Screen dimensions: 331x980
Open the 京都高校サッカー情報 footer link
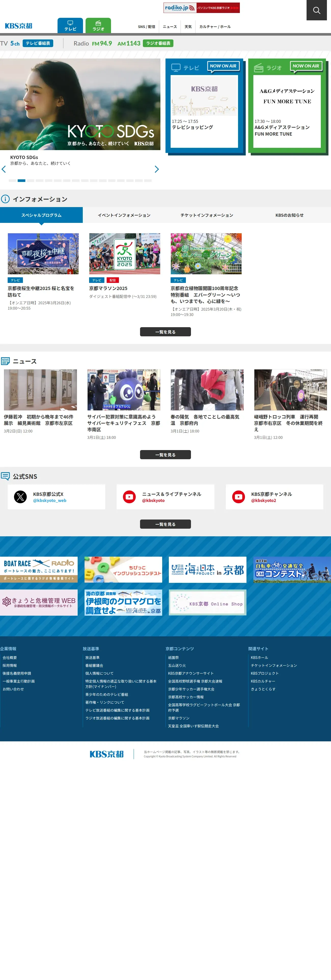point(186,697)
